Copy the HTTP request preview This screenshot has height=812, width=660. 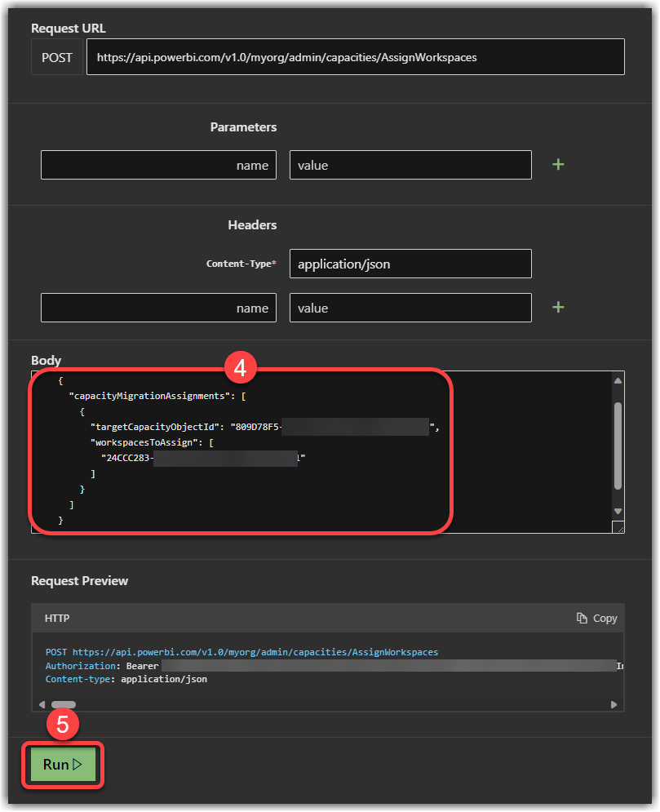click(596, 619)
